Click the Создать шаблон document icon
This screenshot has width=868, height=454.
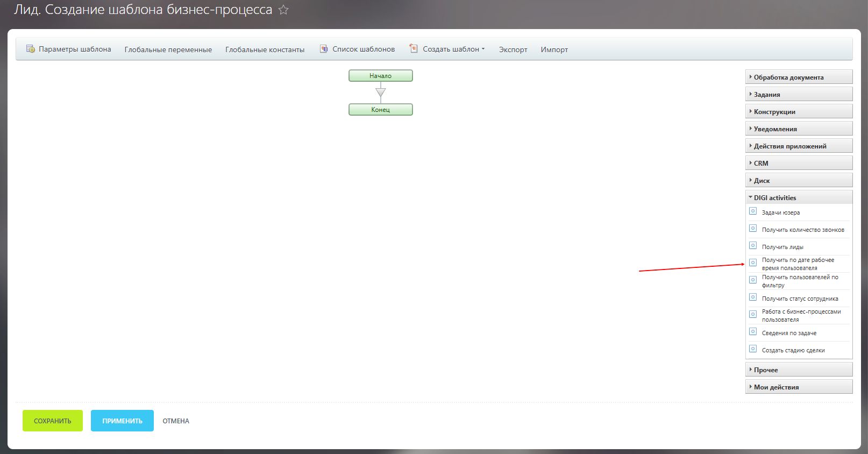click(414, 48)
